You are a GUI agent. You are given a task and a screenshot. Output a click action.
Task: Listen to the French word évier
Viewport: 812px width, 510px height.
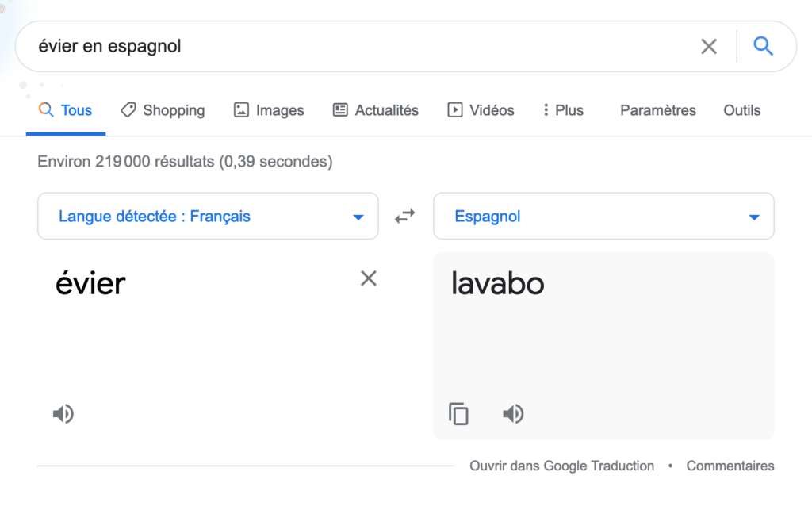pyautogui.click(x=63, y=414)
